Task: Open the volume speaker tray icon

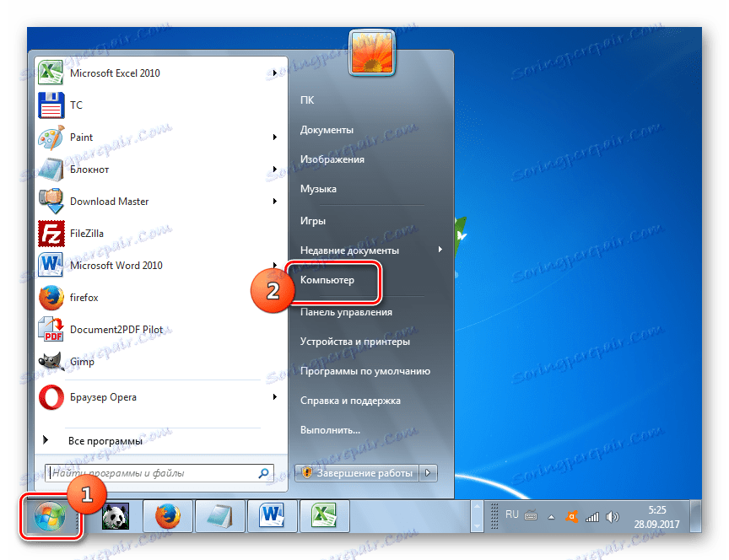Action: pyautogui.click(x=613, y=517)
